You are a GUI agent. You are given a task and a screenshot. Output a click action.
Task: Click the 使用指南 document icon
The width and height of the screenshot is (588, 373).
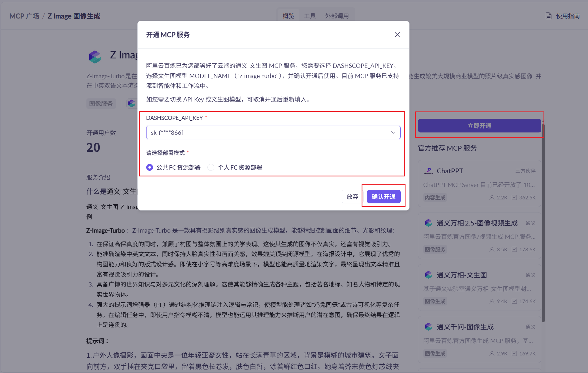(x=548, y=16)
